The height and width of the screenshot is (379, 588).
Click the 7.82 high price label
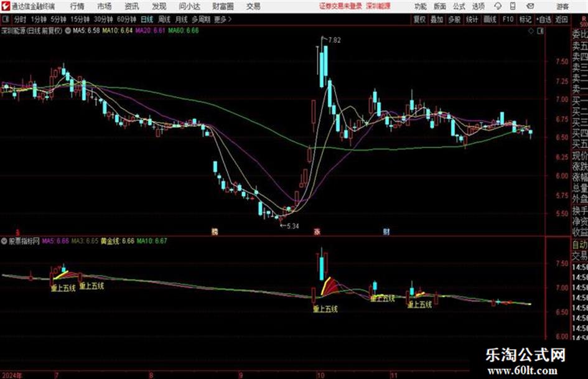335,40
